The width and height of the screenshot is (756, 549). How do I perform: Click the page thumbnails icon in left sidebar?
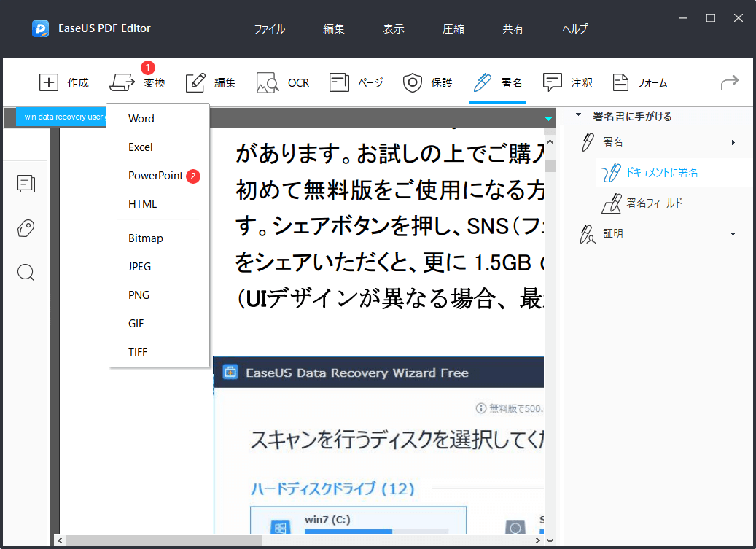26,184
